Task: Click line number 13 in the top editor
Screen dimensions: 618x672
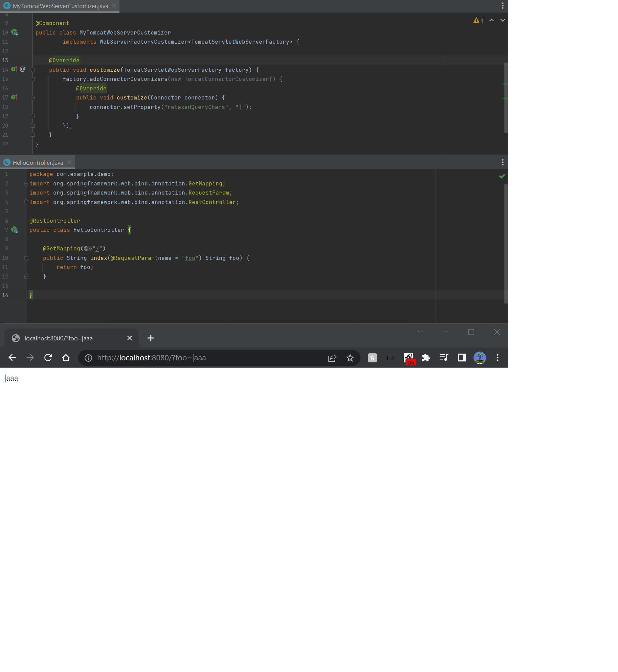Action: (x=5, y=60)
